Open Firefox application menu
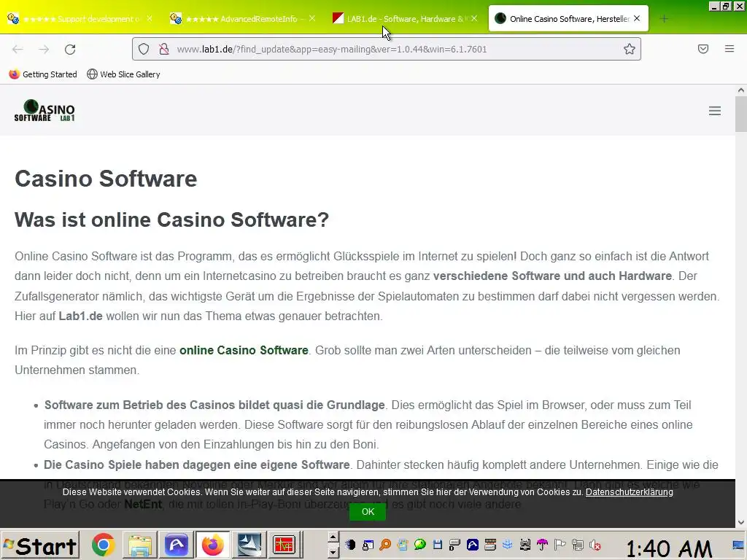 click(729, 49)
